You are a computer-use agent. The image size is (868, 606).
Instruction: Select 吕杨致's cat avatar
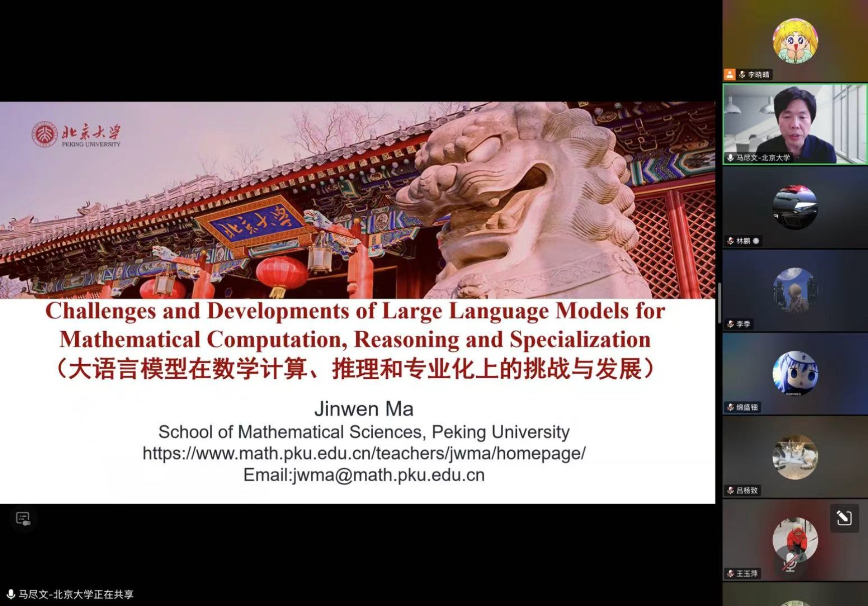[x=795, y=457]
